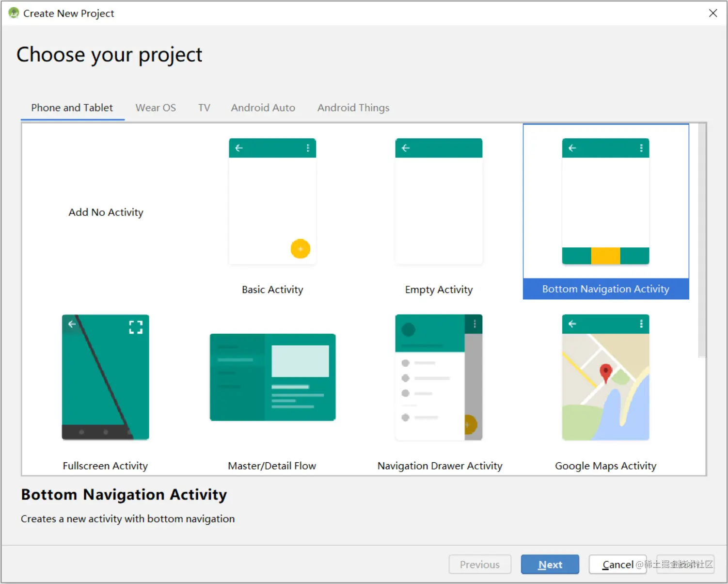Click the template list vertical scrollbar
728x584 pixels.
pos(702,241)
